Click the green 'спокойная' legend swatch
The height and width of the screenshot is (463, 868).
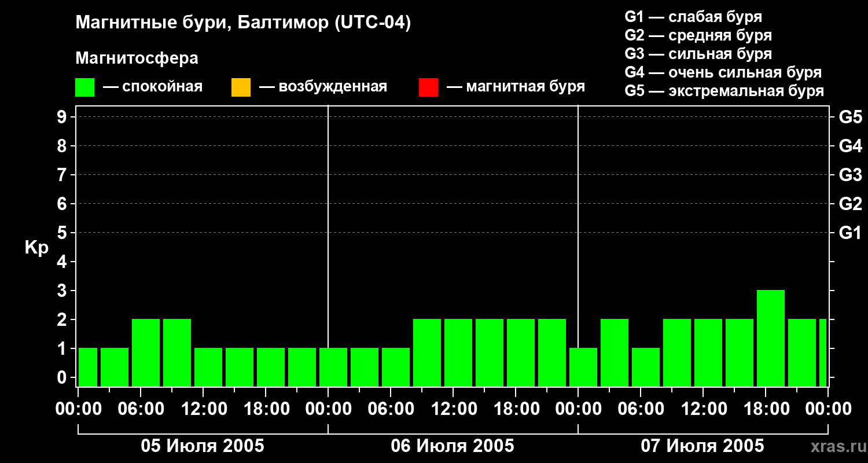point(84,87)
